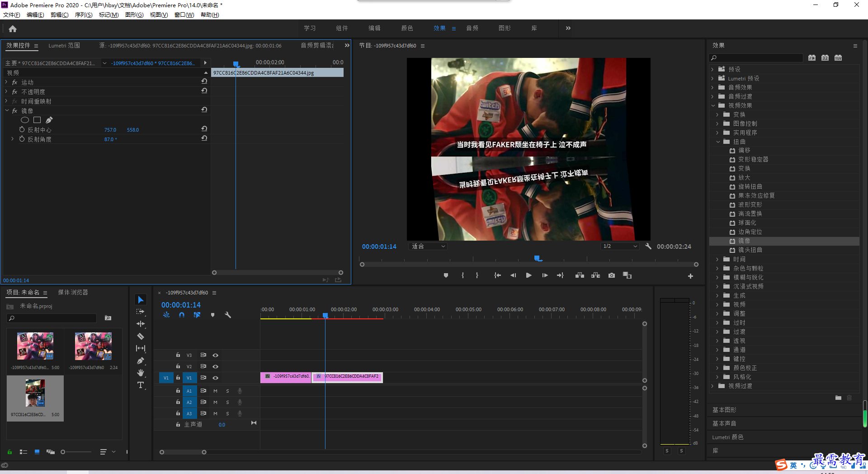This screenshot has width=868, height=474.
Task: Go to In point in program monitor
Action: click(497, 275)
